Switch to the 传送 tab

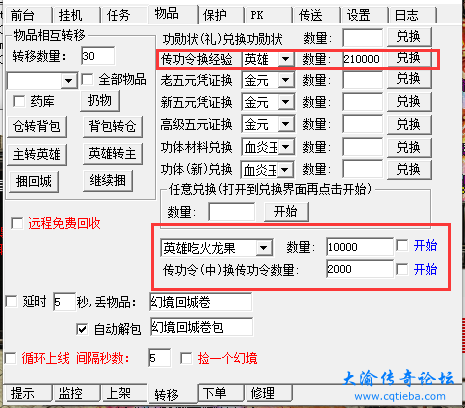(x=316, y=15)
